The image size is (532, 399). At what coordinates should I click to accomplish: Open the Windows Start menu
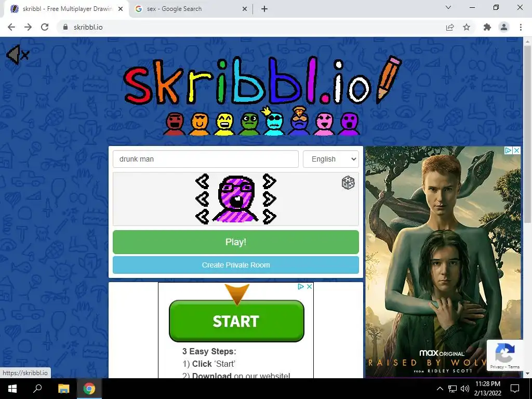(x=12, y=389)
